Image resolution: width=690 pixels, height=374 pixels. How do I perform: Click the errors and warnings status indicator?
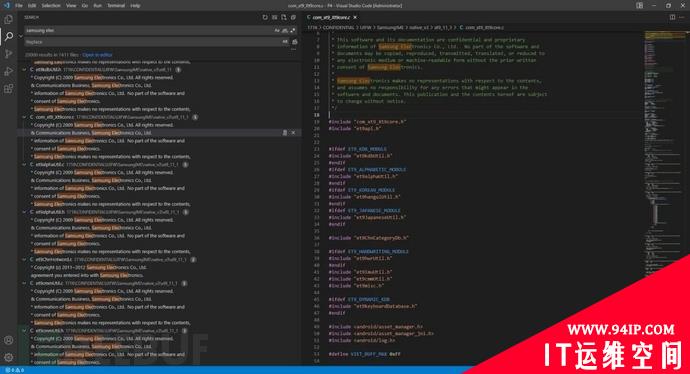click(x=15, y=370)
